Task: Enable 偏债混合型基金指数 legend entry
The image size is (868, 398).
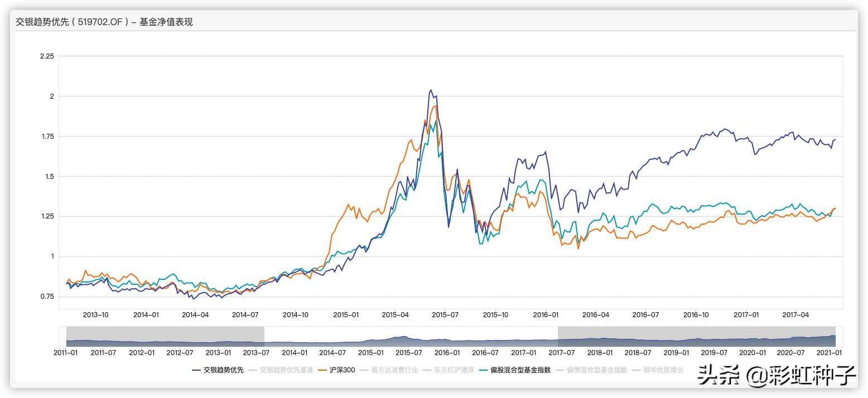Action: pyautogui.click(x=597, y=370)
